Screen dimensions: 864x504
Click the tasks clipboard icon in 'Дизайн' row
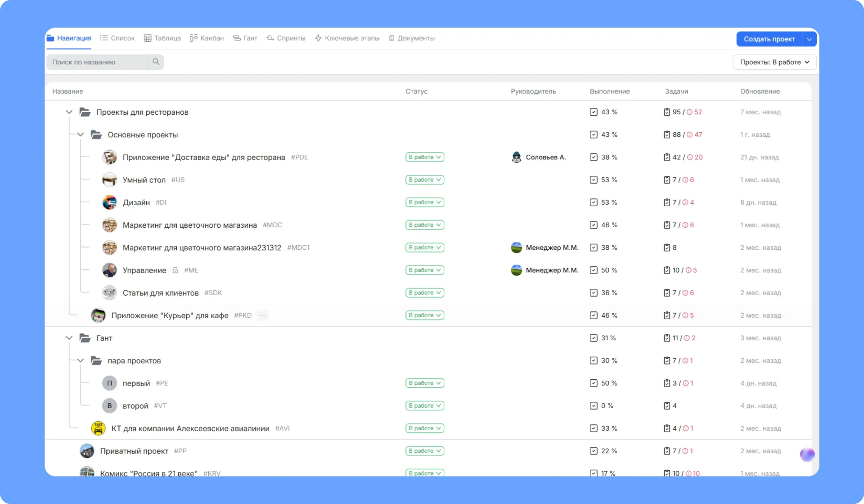point(667,202)
